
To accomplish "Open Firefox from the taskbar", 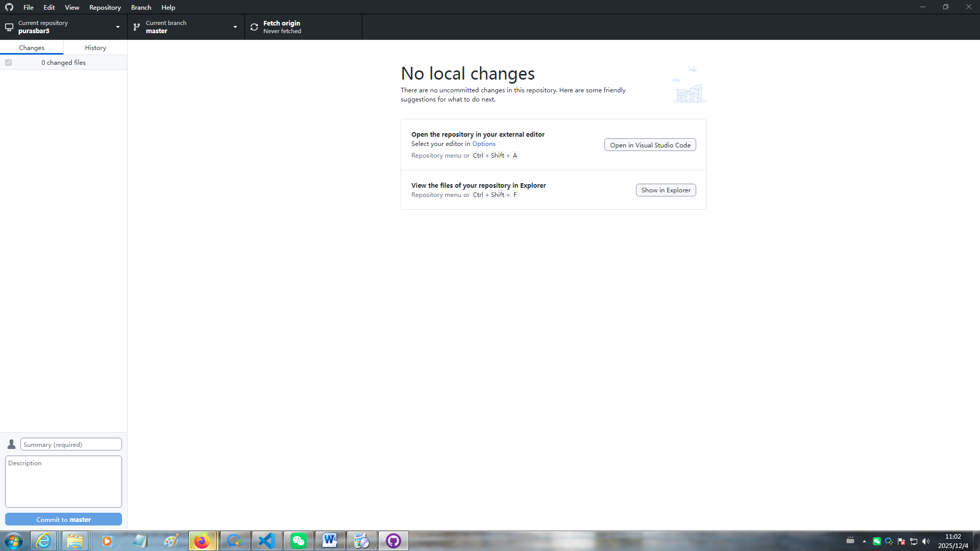I will click(x=202, y=541).
